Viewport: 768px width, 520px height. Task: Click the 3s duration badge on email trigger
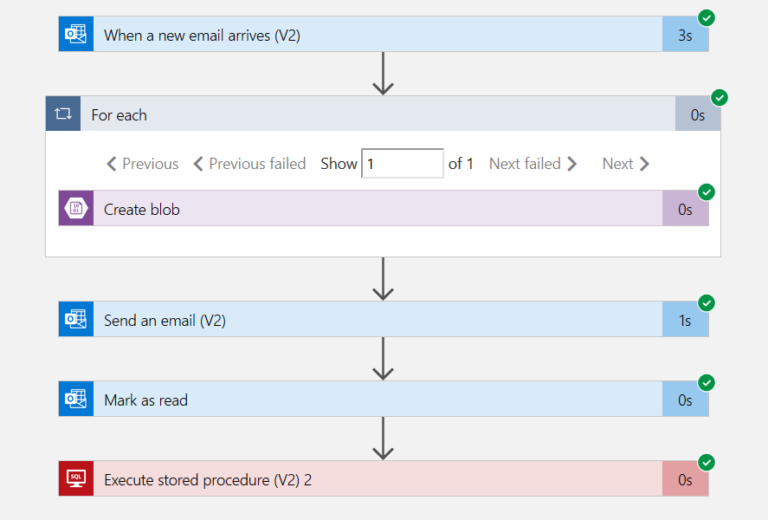[685, 35]
